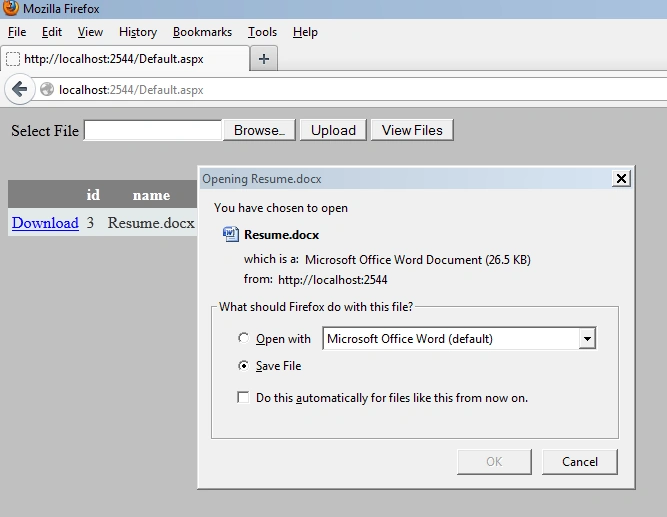The image size is (667, 517).
Task: Open the Bookmarks menu
Action: point(202,32)
